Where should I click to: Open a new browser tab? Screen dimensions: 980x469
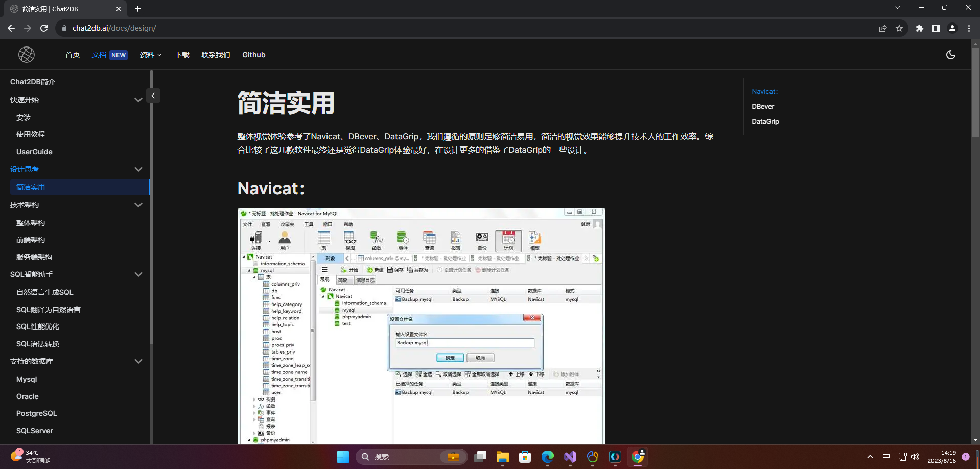138,9
